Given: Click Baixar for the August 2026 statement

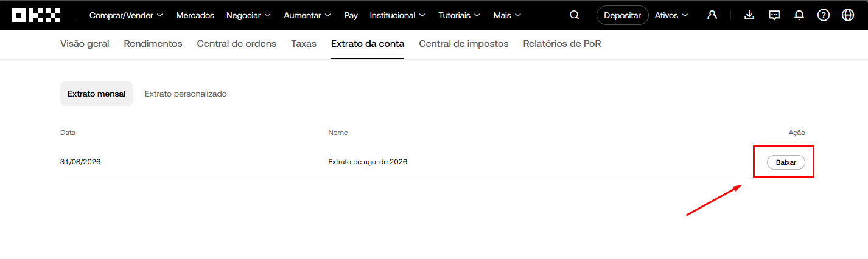Looking at the screenshot, I should [786, 162].
